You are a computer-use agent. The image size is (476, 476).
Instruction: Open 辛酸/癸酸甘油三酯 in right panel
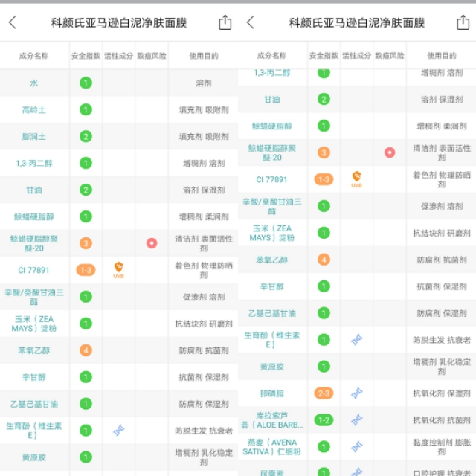click(x=272, y=206)
